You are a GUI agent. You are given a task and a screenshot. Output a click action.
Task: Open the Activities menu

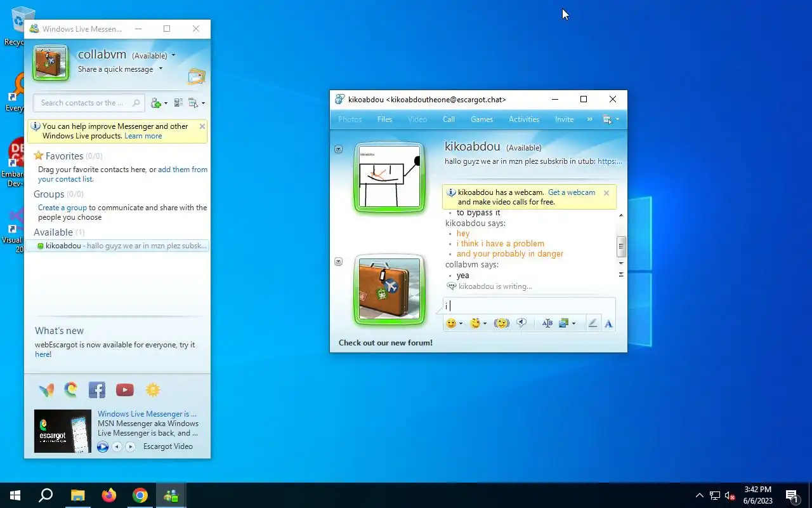pos(524,119)
